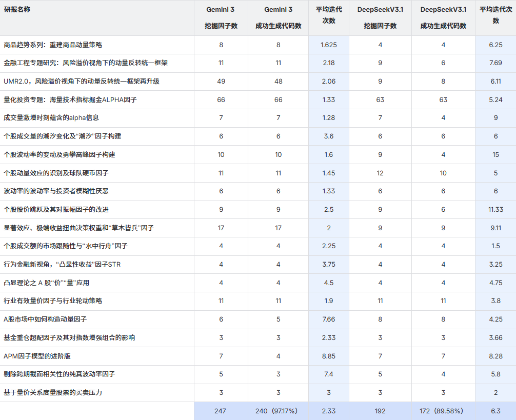Screen dimensions: 516x420
Task: Select row 量化投资专题：海量技术指标掘金ALPHA因子
Action: [x=258, y=99]
